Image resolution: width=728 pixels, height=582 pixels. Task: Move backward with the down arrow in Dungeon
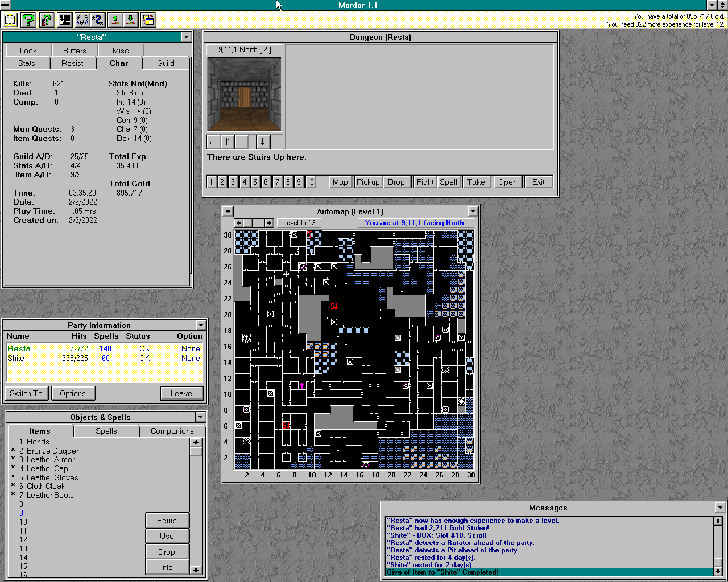pyautogui.click(x=262, y=142)
